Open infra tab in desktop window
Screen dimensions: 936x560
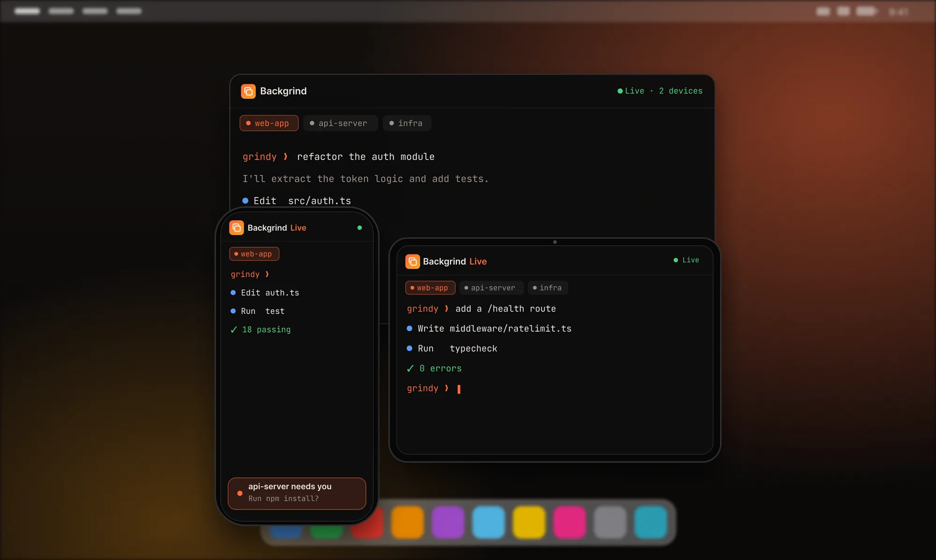407,123
